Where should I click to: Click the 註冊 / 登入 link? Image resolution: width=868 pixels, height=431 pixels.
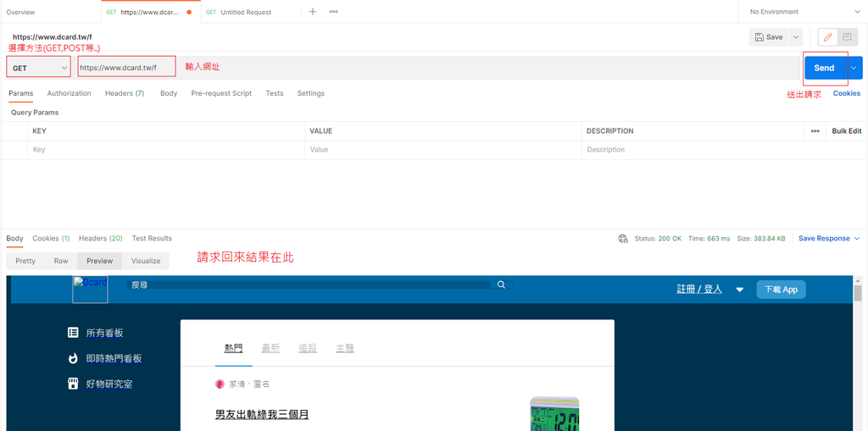699,290
